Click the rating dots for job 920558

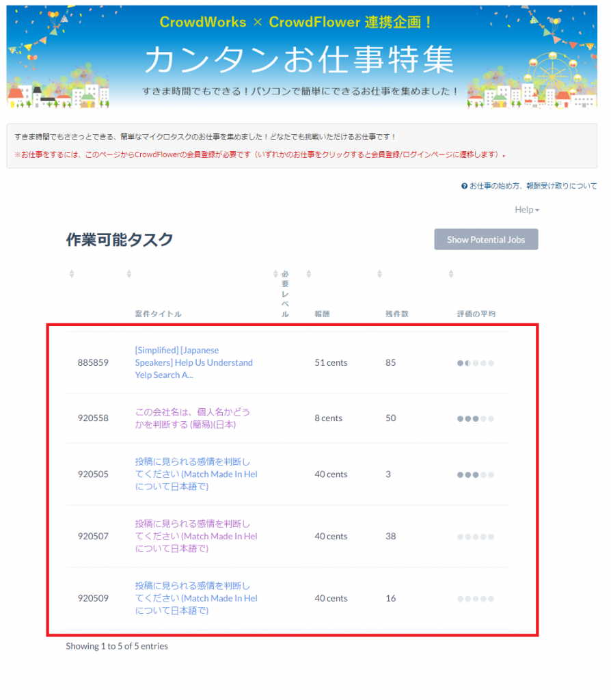pyautogui.click(x=475, y=418)
